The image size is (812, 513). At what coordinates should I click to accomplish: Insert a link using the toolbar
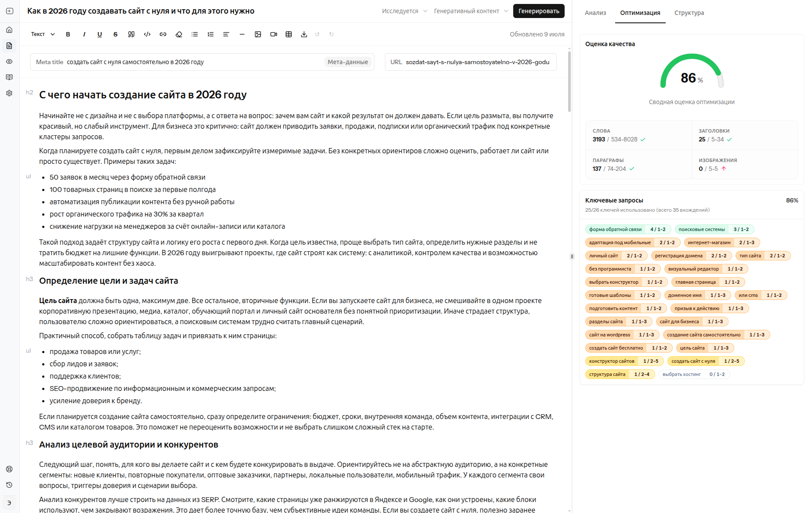pyautogui.click(x=163, y=34)
